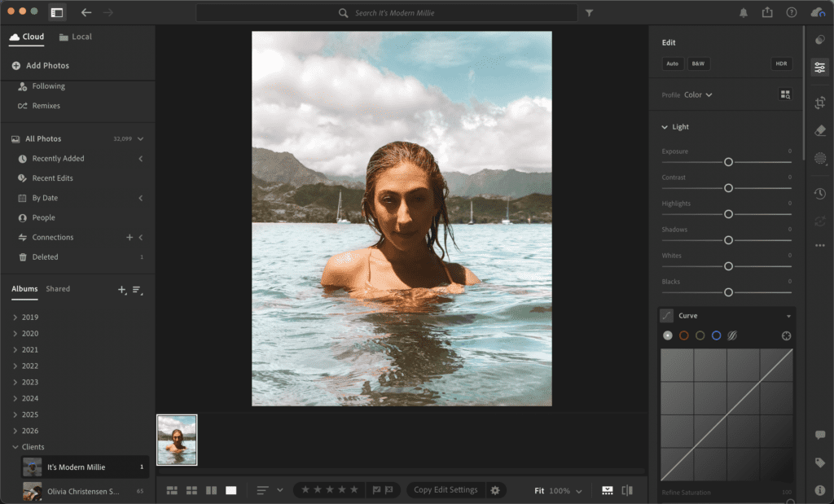Select the Healing eraser tool
Image resolution: width=834 pixels, height=504 pixels.
coord(819,130)
